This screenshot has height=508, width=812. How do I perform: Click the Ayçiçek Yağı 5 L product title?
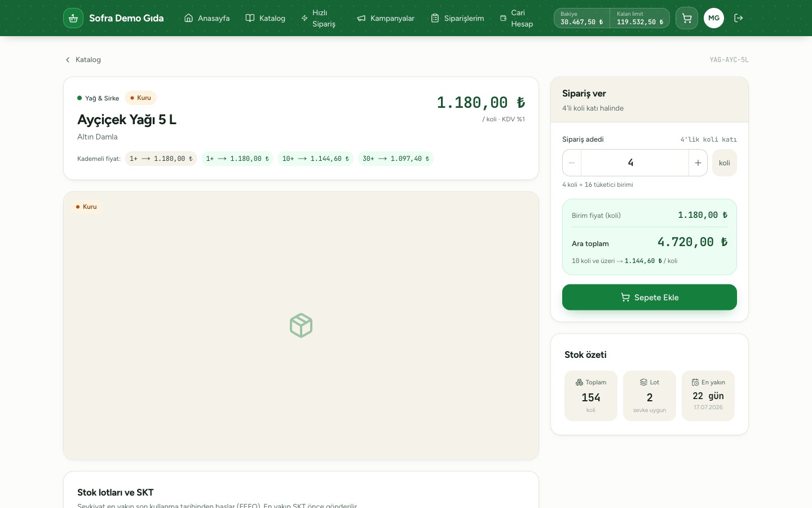127,120
